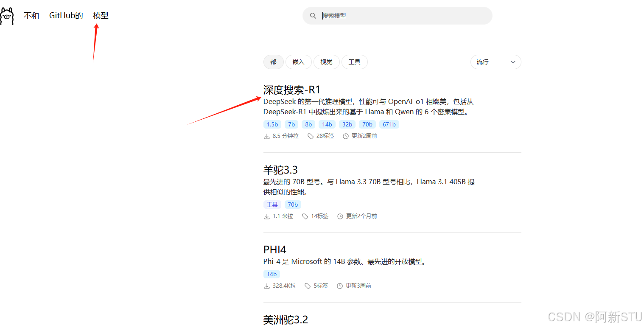Open the PHI4 model page
The image size is (644, 328).
pyautogui.click(x=275, y=250)
